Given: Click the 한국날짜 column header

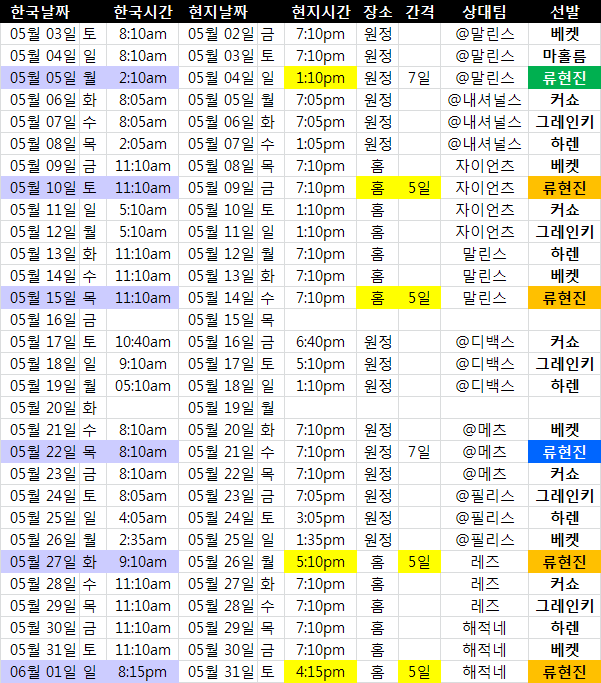Looking at the screenshot, I should click(x=40, y=12).
